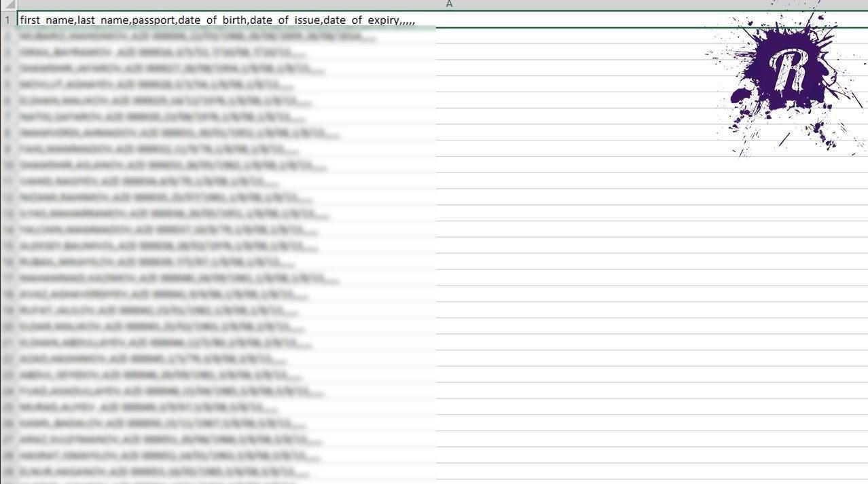
Task: Select row 23 header
Action: coord(7,375)
